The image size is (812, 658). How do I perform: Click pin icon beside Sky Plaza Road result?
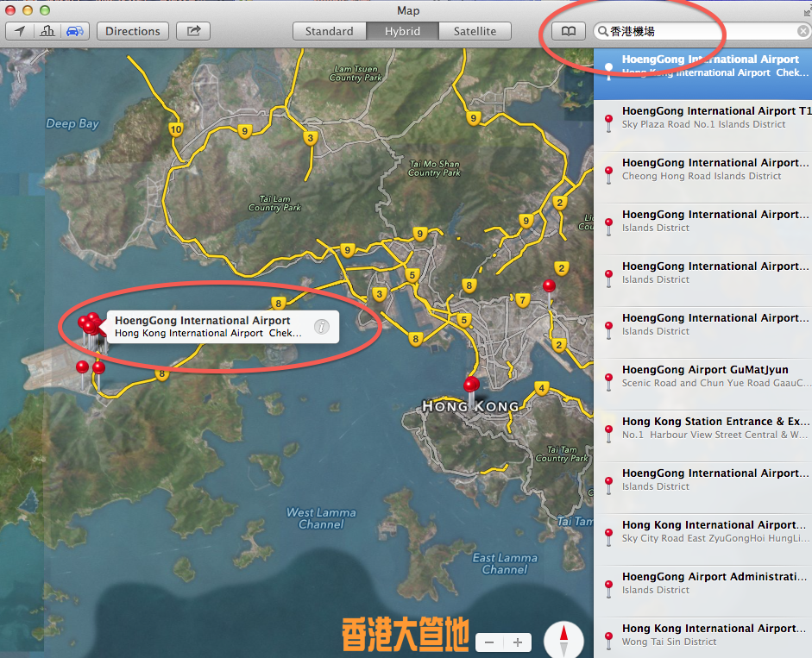[609, 123]
